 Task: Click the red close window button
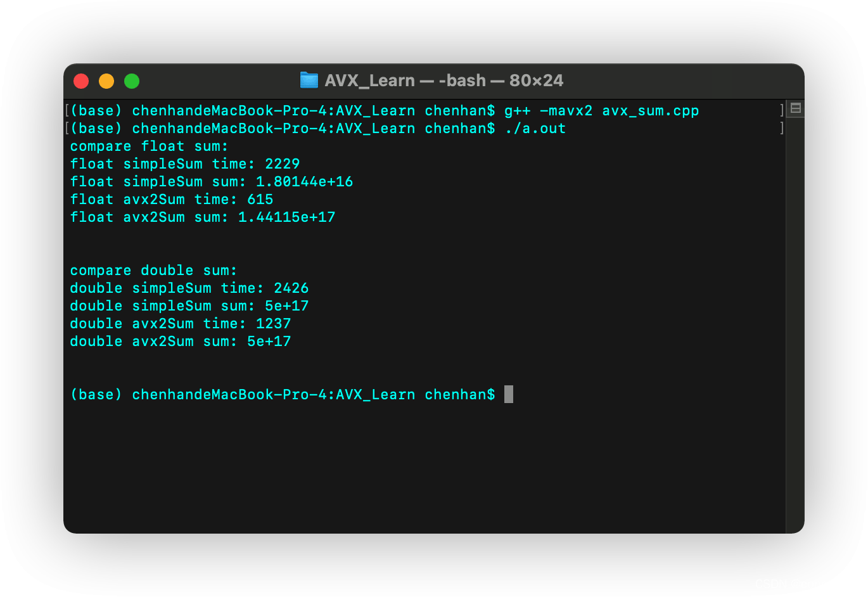point(81,81)
